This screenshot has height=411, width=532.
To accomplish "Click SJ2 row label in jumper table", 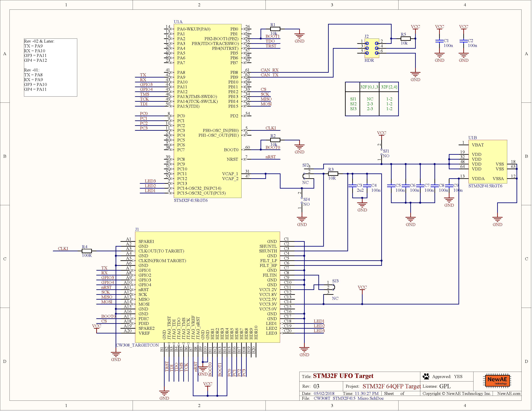I will pos(353,104).
